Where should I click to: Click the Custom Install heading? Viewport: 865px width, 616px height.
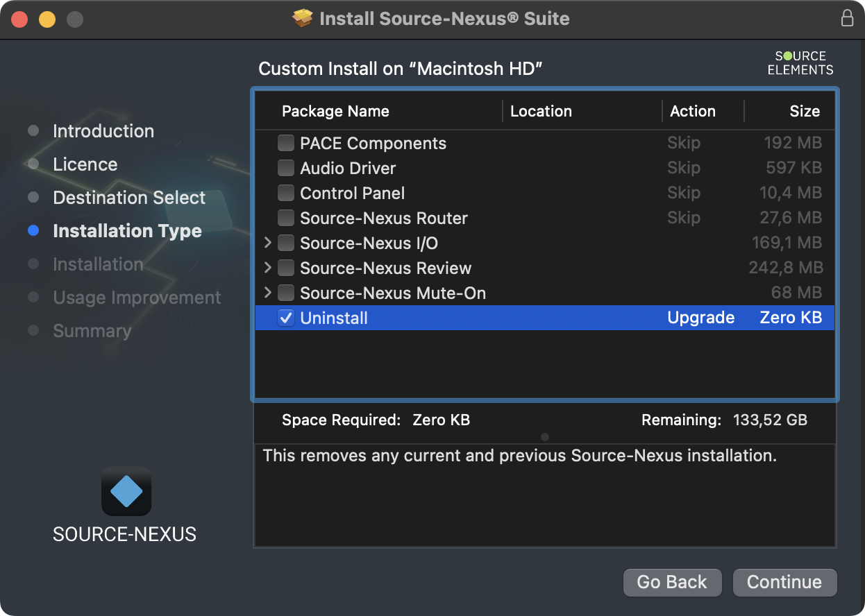coord(400,69)
